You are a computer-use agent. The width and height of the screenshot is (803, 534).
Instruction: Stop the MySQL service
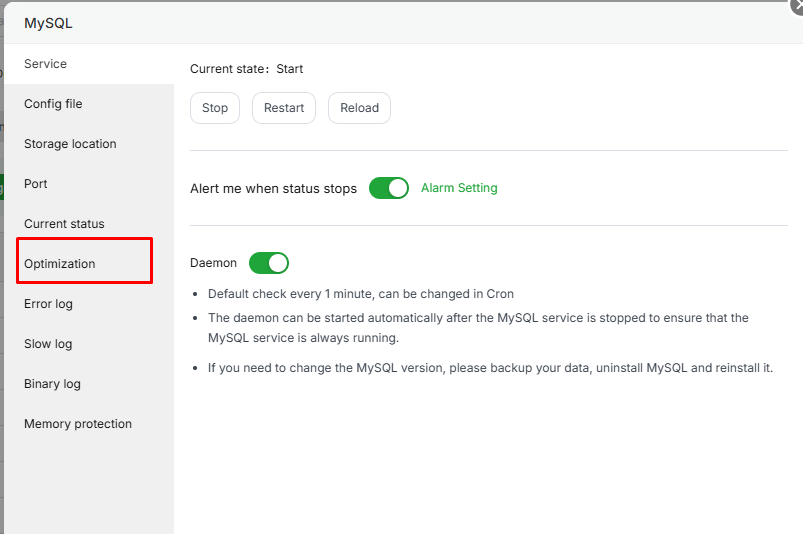(x=215, y=108)
